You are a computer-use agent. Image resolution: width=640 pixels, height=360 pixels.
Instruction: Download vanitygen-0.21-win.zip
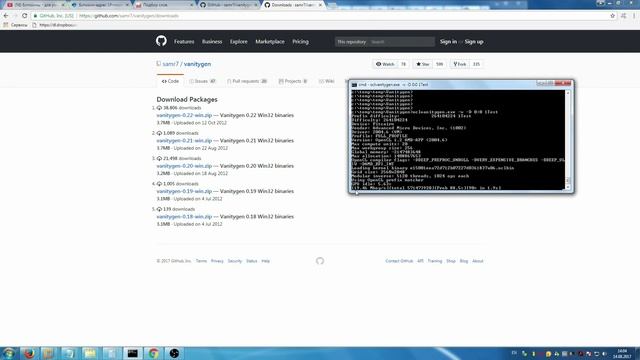pyautogui.click(x=184, y=140)
